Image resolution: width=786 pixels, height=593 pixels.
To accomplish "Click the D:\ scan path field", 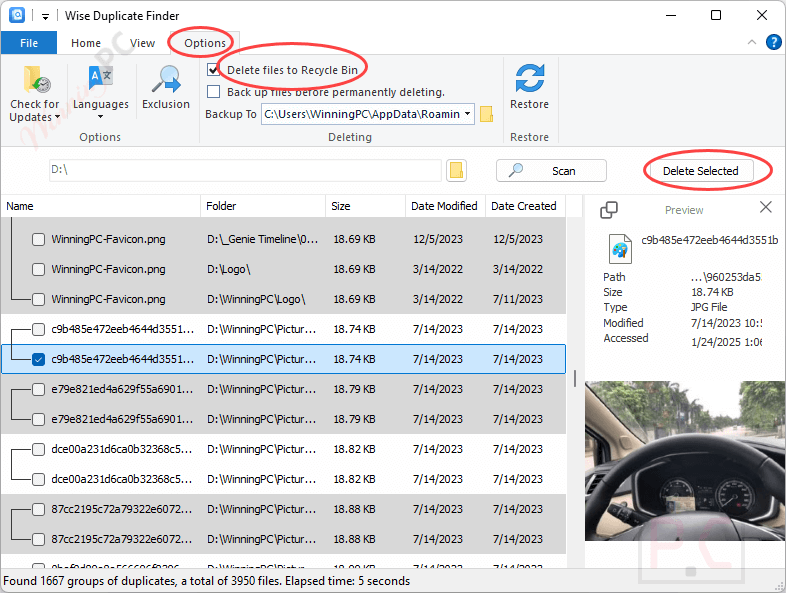I will 245,170.
